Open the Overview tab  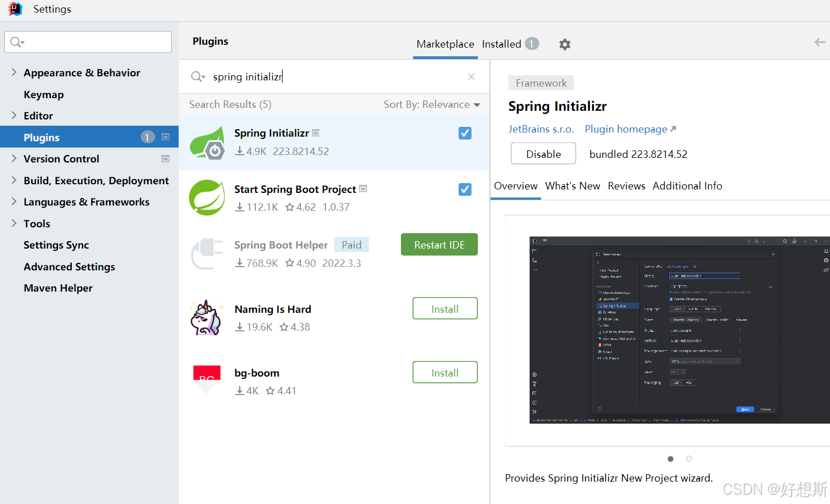[516, 186]
